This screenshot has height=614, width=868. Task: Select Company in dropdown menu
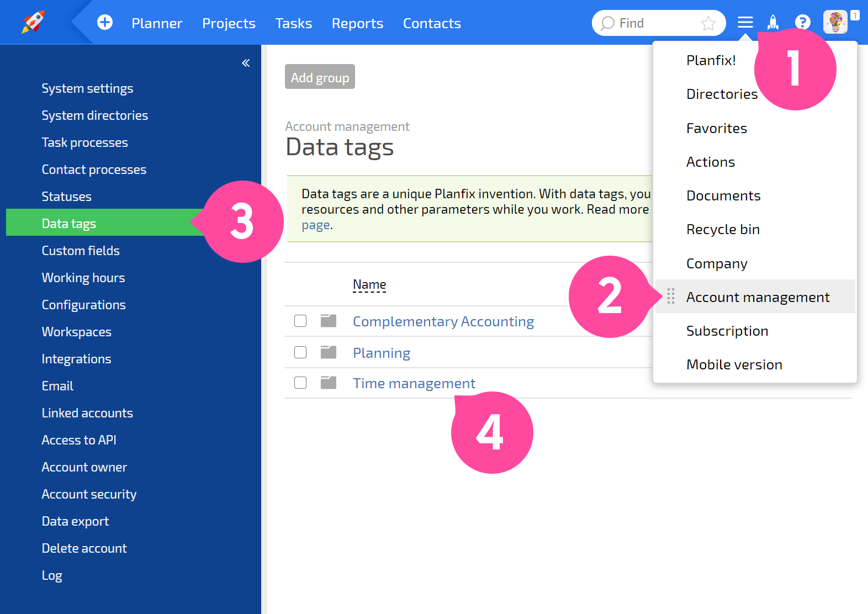pos(717,263)
